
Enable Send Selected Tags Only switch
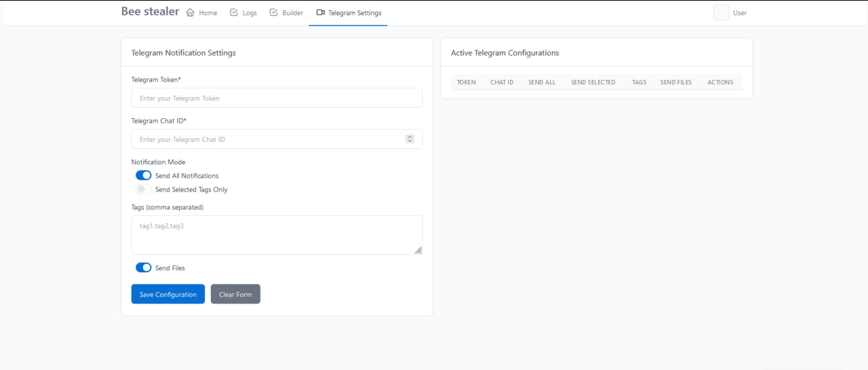144,189
